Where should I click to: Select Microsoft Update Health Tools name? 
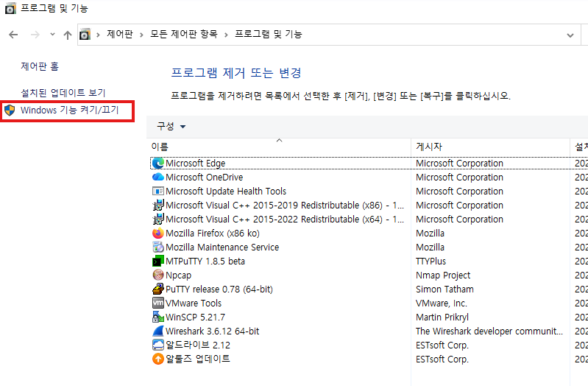[x=226, y=191]
